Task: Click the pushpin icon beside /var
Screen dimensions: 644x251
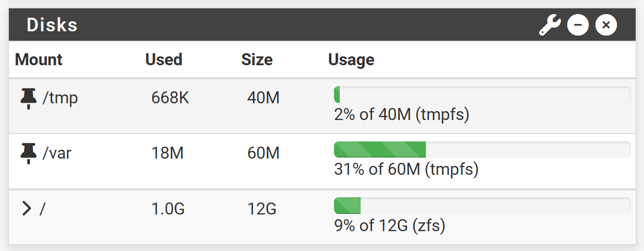Action: (x=29, y=153)
